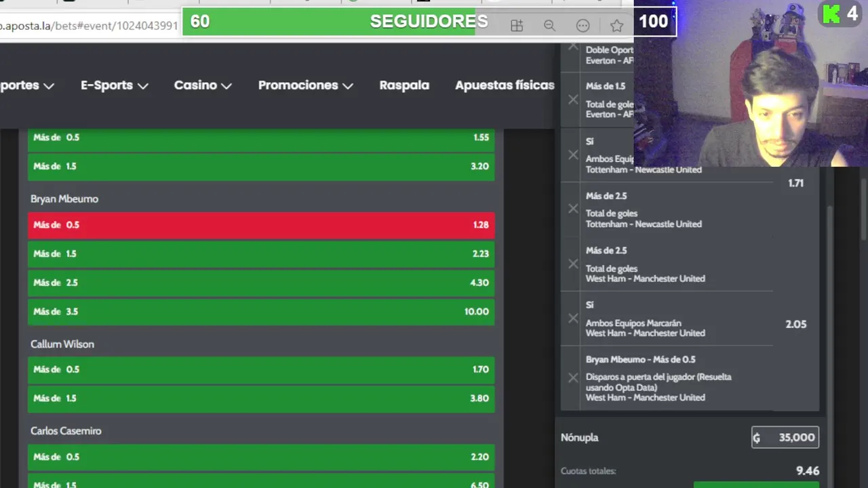This screenshot has height=488, width=868.
Task: Click the browser zoom-out magnifier icon
Action: point(549,26)
